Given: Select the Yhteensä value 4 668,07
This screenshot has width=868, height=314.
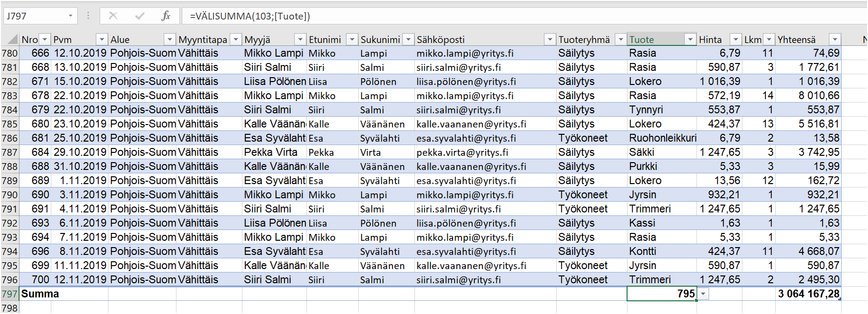Looking at the screenshot, I should coord(808,251).
